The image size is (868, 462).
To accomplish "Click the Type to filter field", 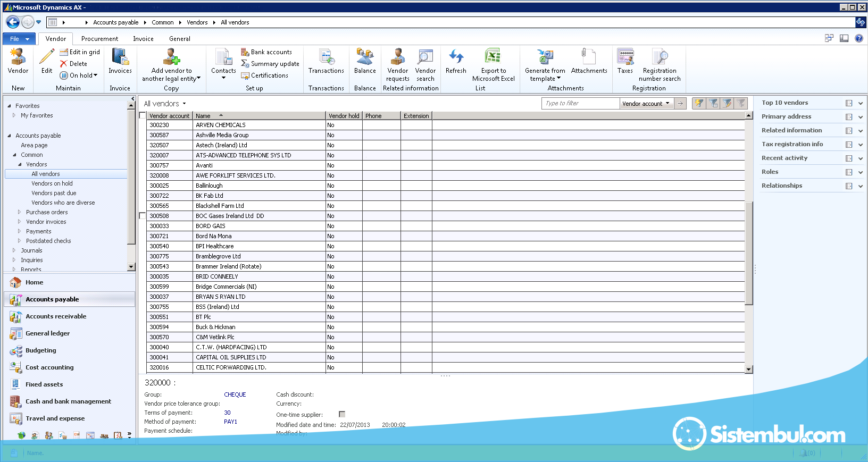I will (x=581, y=104).
